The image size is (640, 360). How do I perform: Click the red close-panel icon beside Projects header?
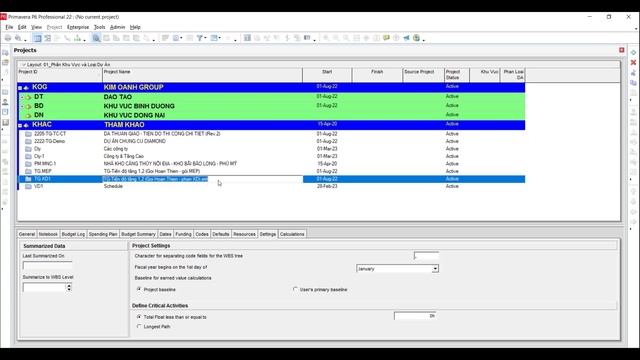(x=621, y=50)
